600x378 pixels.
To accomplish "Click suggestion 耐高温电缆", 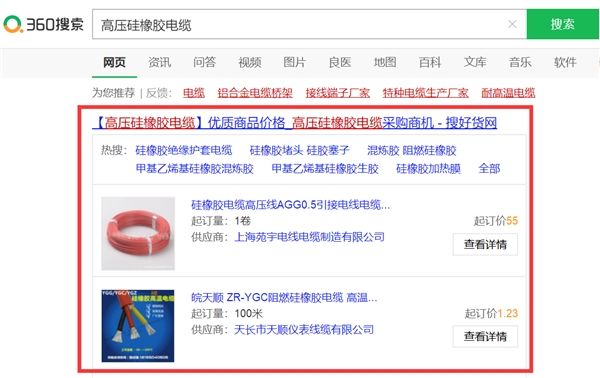I will (x=508, y=93).
